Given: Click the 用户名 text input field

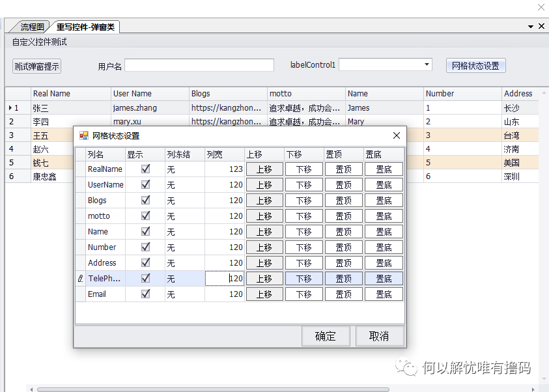Looking at the screenshot, I should click(199, 65).
